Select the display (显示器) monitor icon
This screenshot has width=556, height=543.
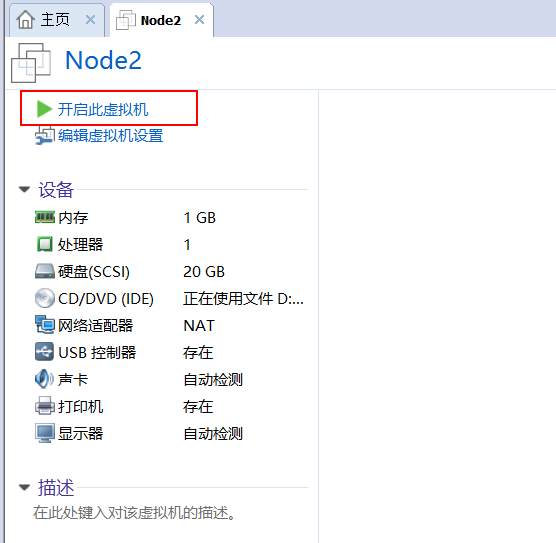[x=45, y=433]
